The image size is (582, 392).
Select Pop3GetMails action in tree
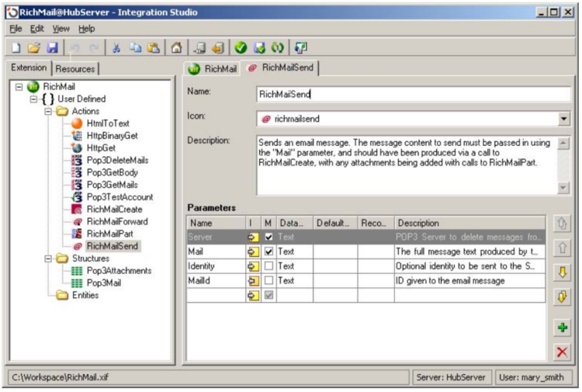tap(112, 185)
